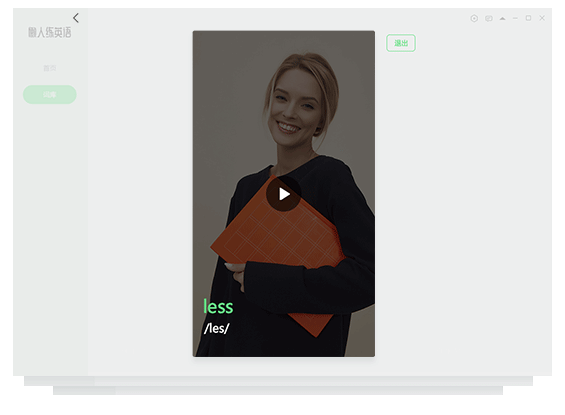Play the 'less' word video
Screen dimensions: 565x415
pos(284,194)
